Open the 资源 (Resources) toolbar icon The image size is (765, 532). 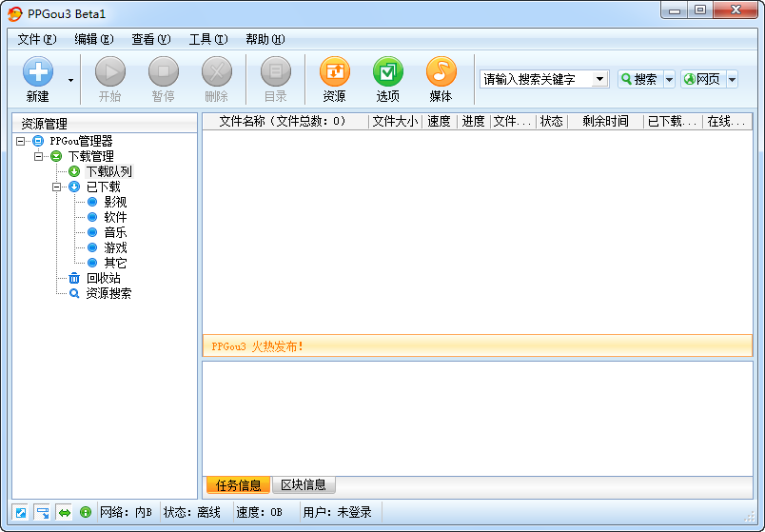(x=334, y=72)
